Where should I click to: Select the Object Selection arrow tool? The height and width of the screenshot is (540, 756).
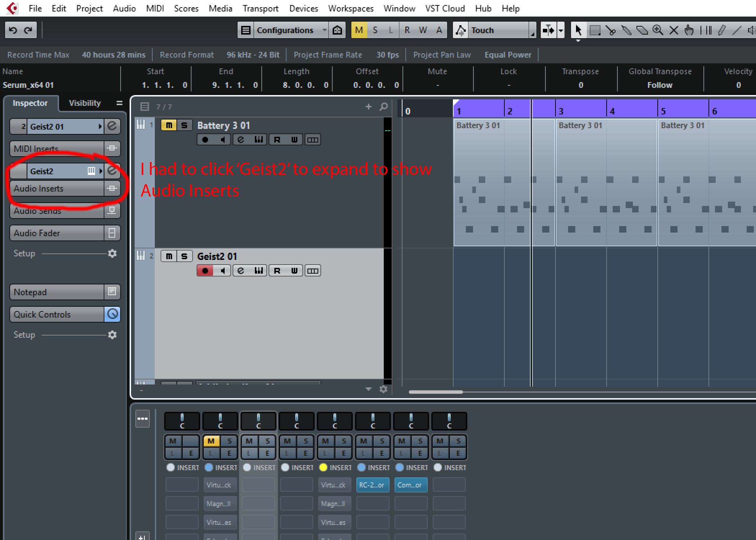click(579, 30)
